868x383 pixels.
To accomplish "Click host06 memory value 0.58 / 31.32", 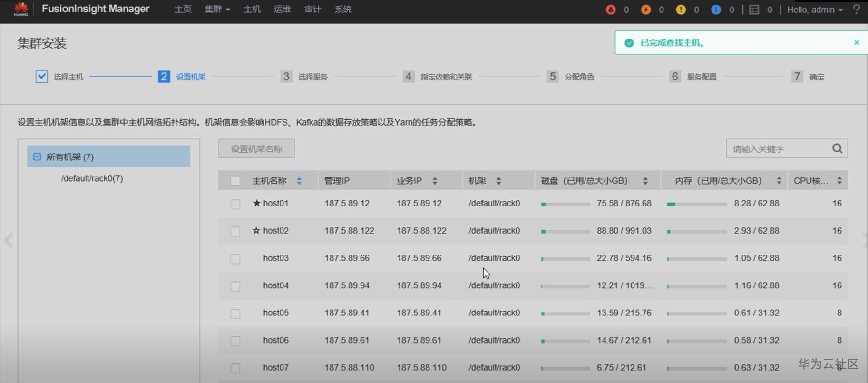I will (x=757, y=340).
